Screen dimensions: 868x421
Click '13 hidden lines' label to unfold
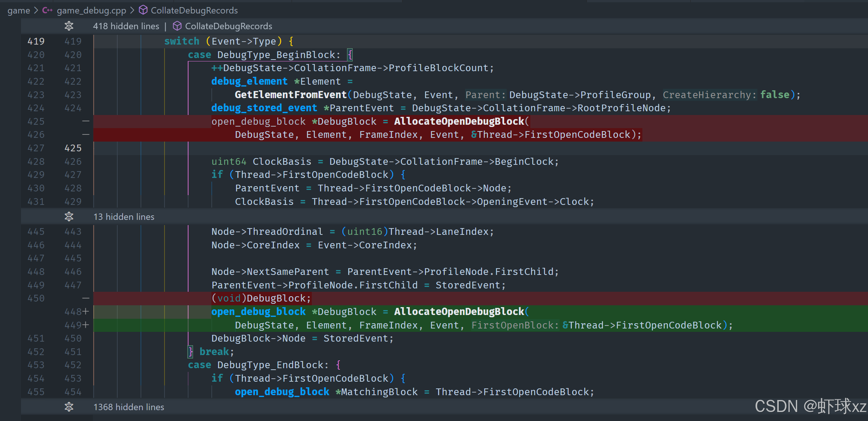[x=124, y=217]
